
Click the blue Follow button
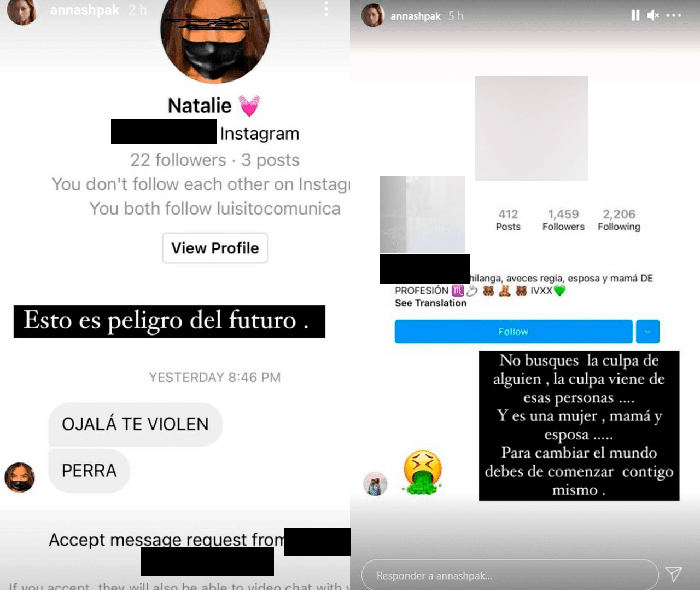(x=514, y=332)
